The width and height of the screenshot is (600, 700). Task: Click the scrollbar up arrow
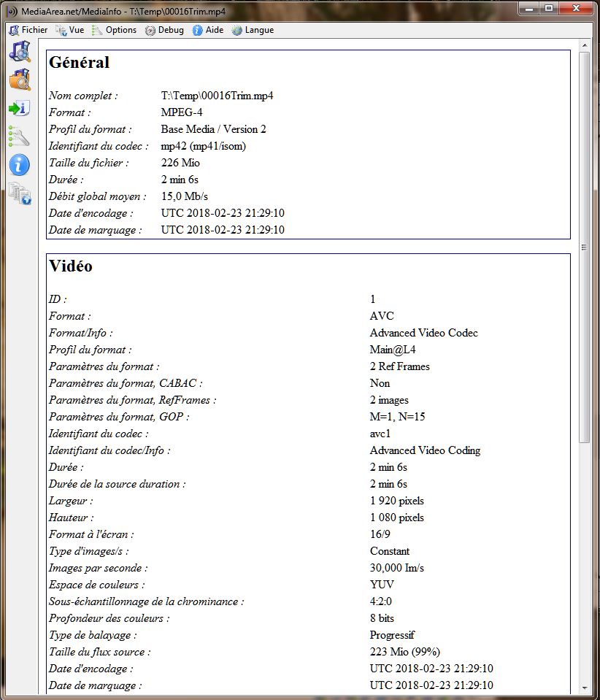click(584, 45)
